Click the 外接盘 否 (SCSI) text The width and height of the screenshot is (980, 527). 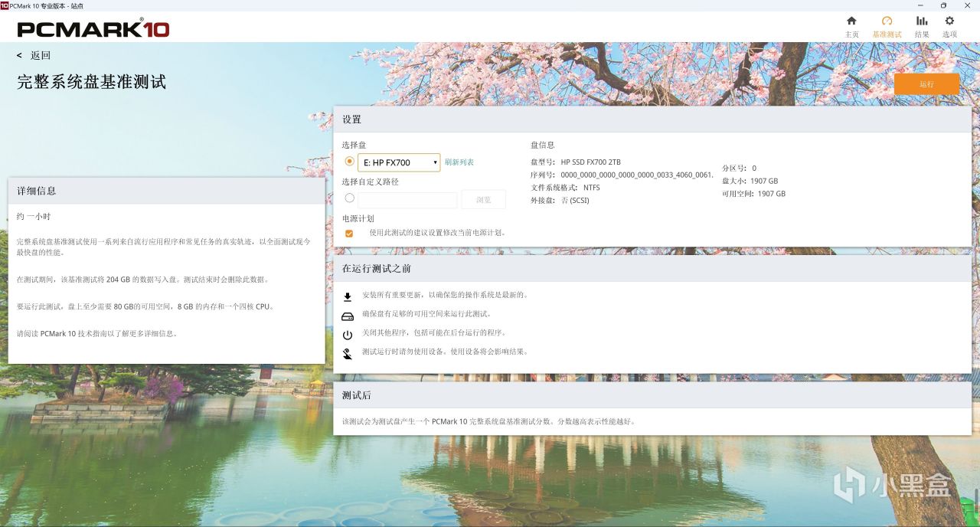coord(560,201)
